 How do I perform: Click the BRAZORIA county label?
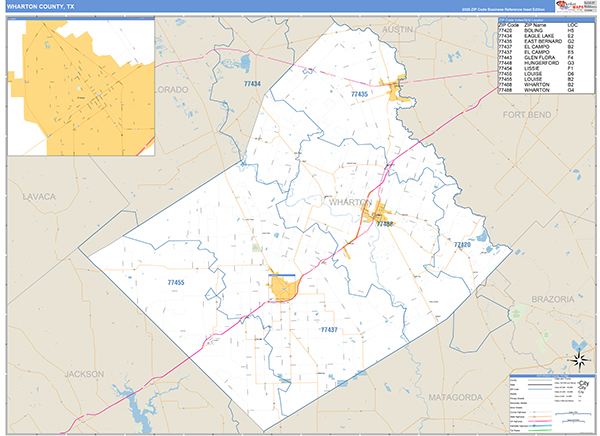(553, 299)
